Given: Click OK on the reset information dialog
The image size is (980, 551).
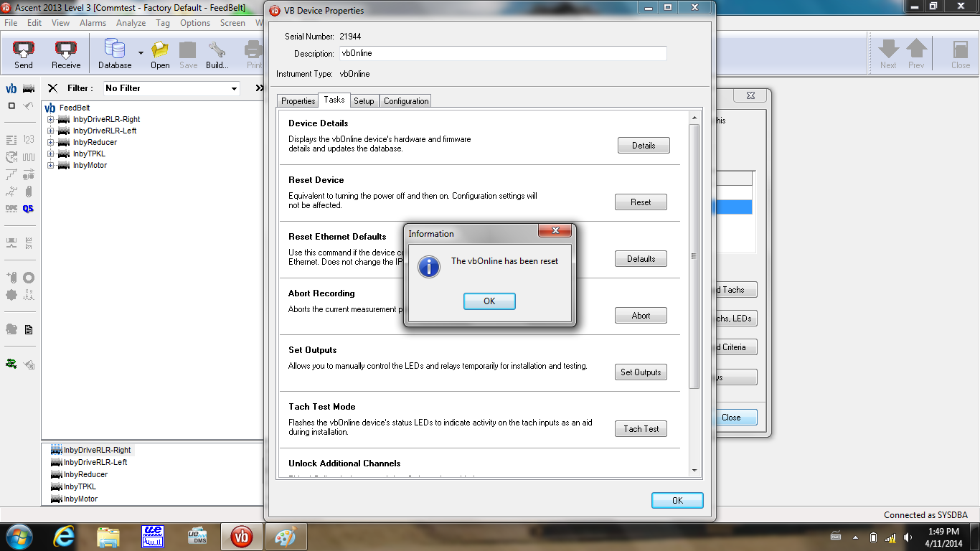Looking at the screenshot, I should tap(489, 301).
